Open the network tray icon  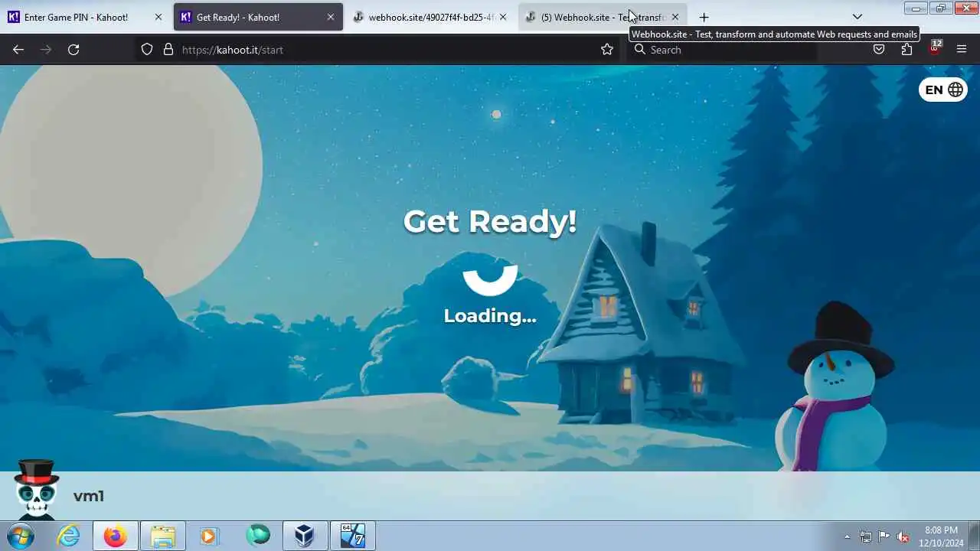(x=866, y=536)
